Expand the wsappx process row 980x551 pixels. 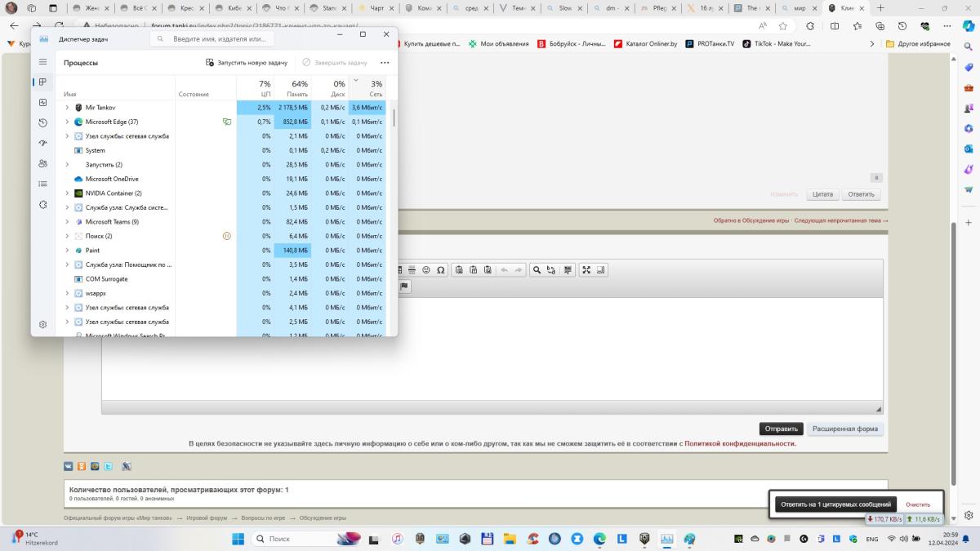[x=67, y=293]
